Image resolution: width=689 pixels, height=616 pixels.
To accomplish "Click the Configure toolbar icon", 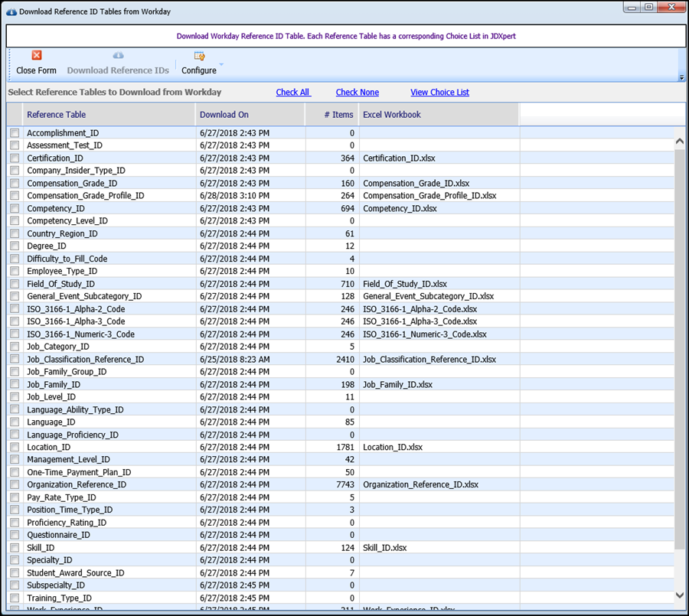I will pos(200,56).
